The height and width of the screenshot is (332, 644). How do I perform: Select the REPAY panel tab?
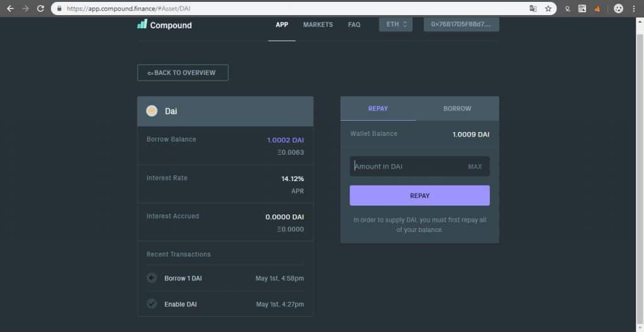pos(378,109)
